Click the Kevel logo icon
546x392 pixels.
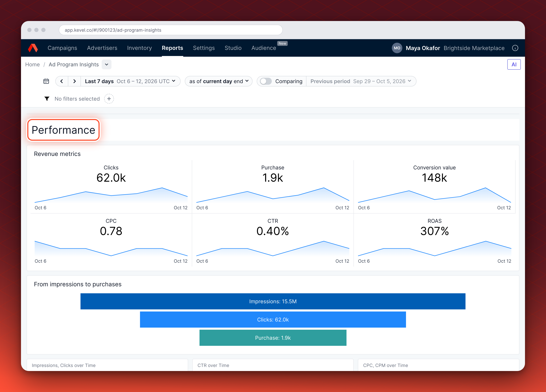click(33, 48)
